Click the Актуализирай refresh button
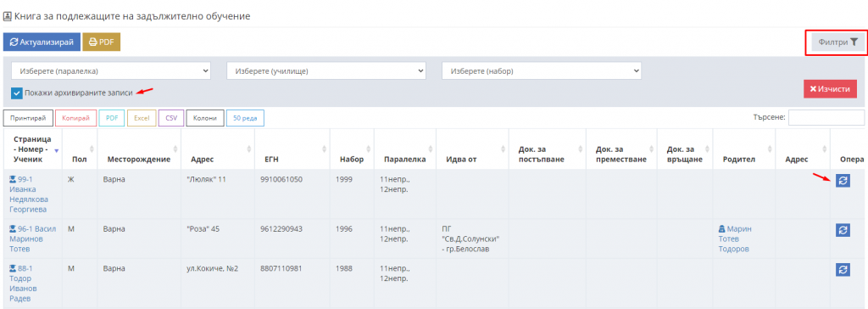This screenshot has height=309, width=868. click(42, 42)
